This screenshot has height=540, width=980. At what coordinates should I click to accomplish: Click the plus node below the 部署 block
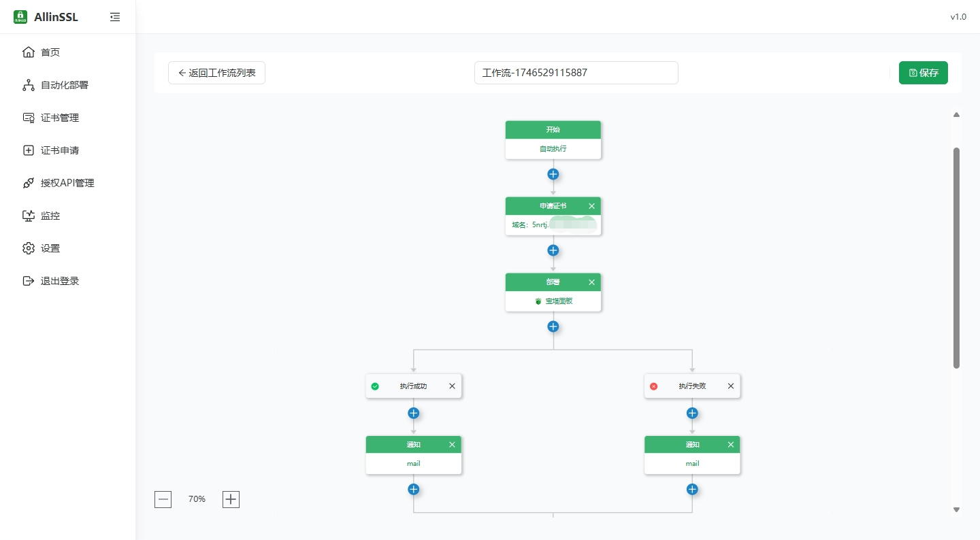(553, 326)
